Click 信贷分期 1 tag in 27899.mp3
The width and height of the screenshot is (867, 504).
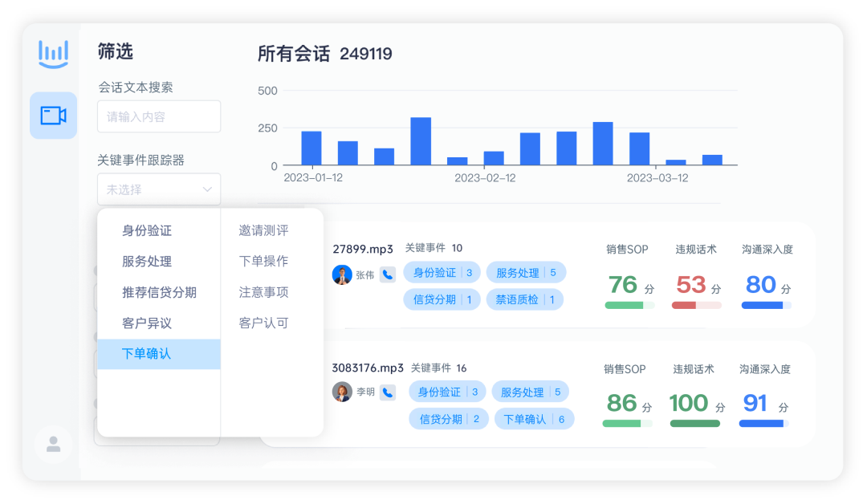click(442, 299)
